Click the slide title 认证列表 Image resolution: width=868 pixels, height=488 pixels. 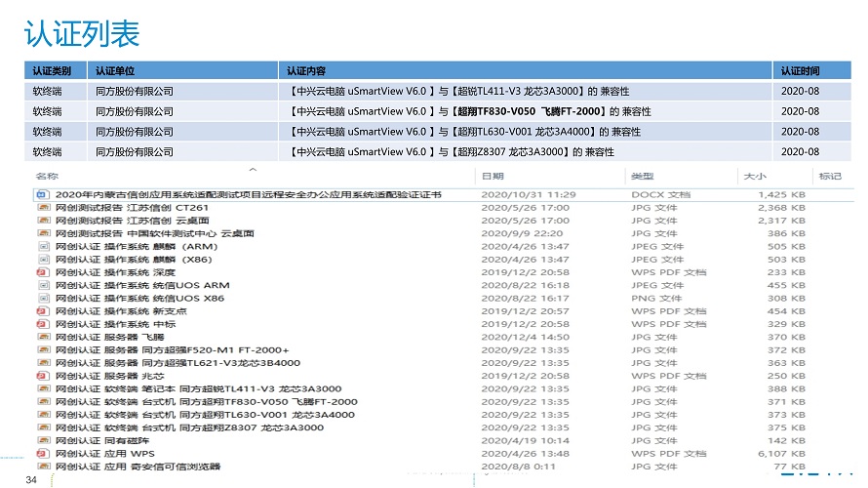[82, 34]
